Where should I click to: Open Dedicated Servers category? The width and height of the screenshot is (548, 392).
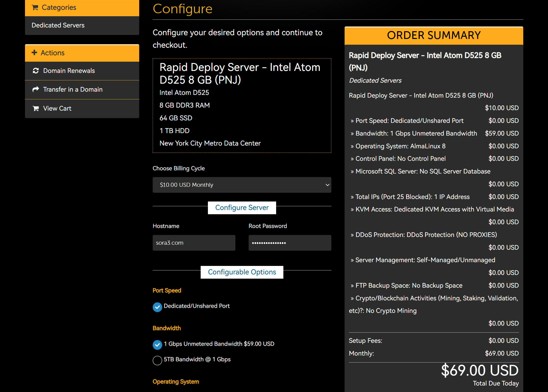pos(58,25)
